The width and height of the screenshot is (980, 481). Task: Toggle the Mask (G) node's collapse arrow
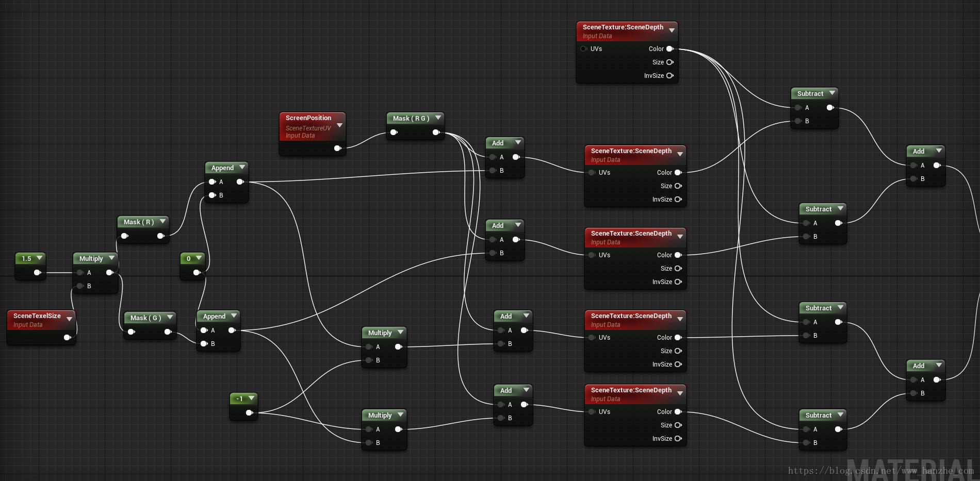tap(170, 318)
